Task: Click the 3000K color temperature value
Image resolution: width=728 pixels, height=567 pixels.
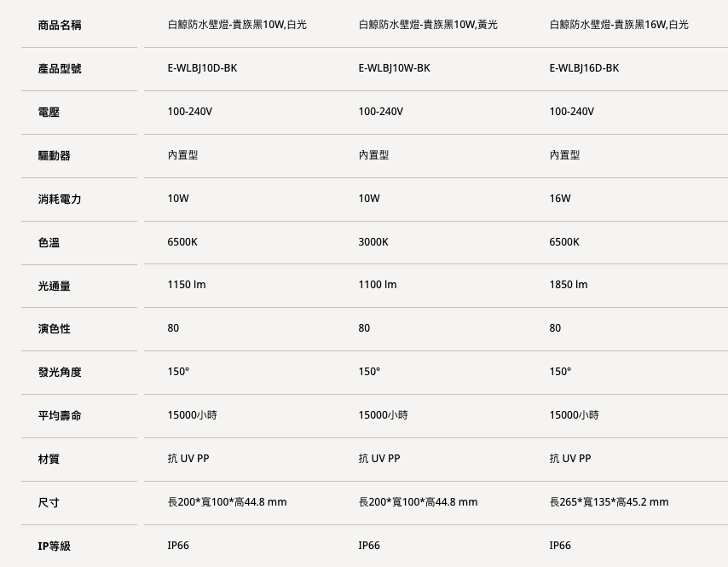Action: [373, 242]
